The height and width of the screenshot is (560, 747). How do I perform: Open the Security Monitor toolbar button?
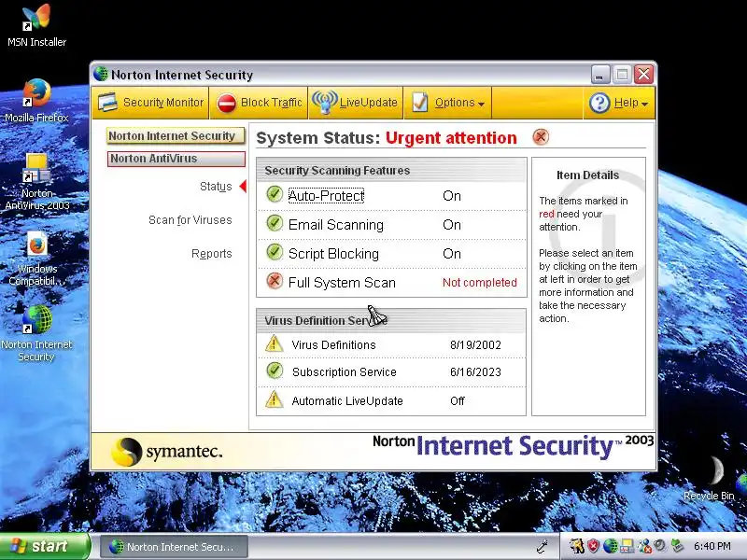coord(150,103)
